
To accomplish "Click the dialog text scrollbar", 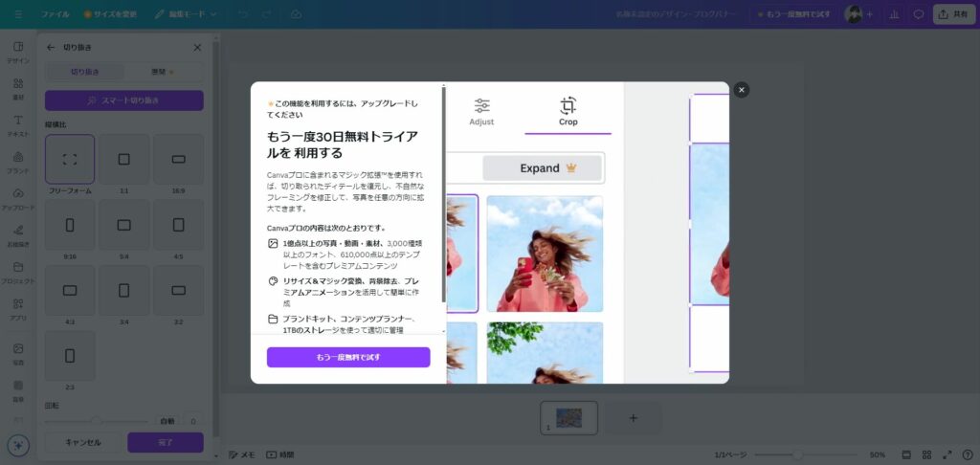I will click(x=444, y=193).
